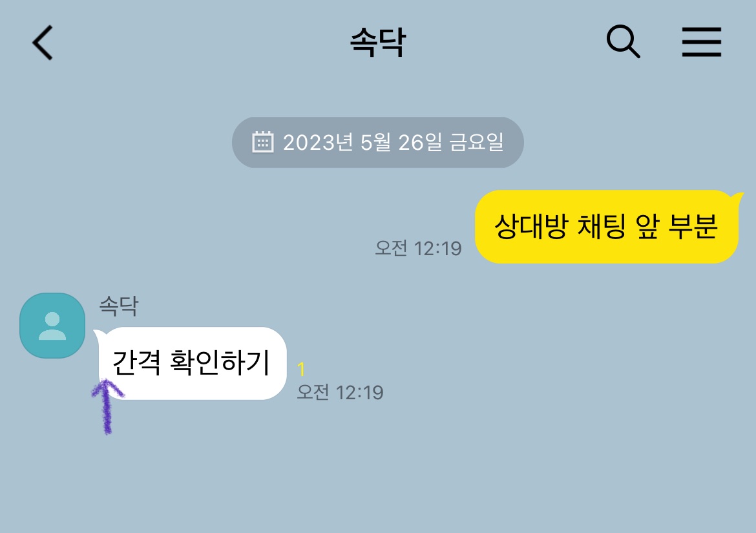
Task: Open 속닥's teal profile avatar
Action: [52, 326]
